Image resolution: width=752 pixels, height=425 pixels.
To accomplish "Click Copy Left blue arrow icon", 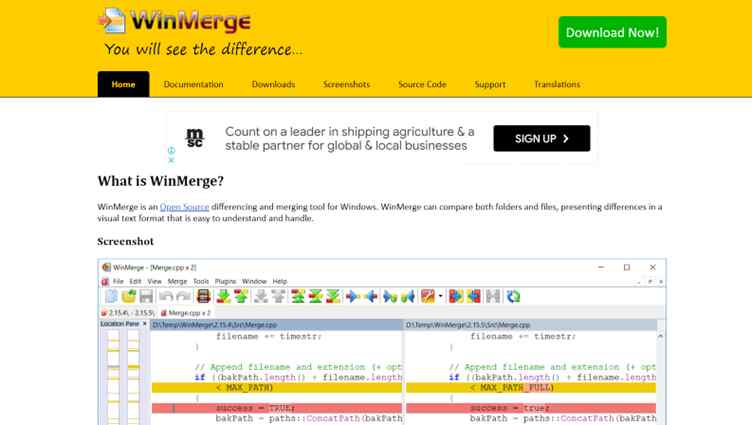I will pyautogui.click(x=371, y=296).
